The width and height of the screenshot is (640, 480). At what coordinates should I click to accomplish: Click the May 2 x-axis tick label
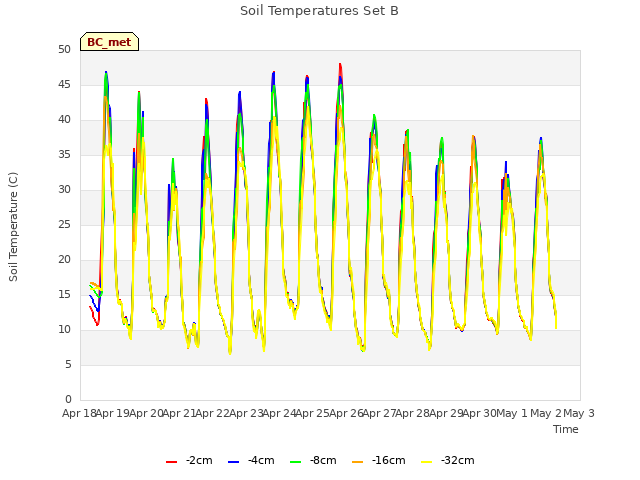(x=546, y=413)
